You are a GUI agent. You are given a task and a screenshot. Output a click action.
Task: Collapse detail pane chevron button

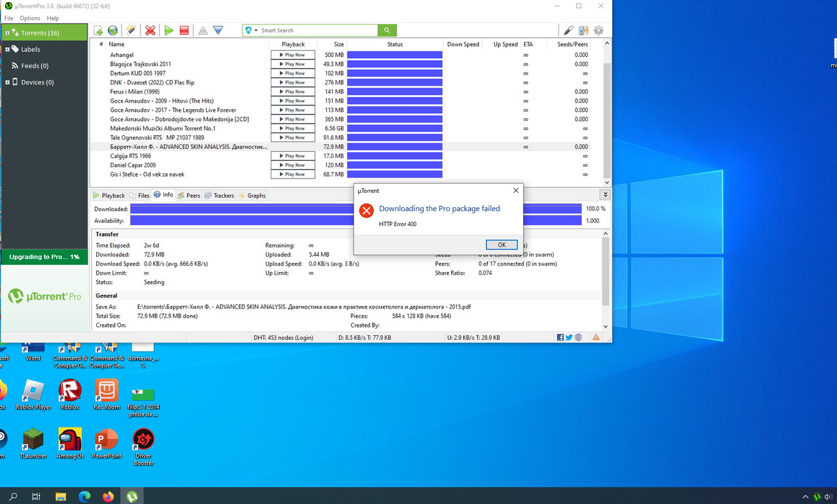click(x=606, y=195)
